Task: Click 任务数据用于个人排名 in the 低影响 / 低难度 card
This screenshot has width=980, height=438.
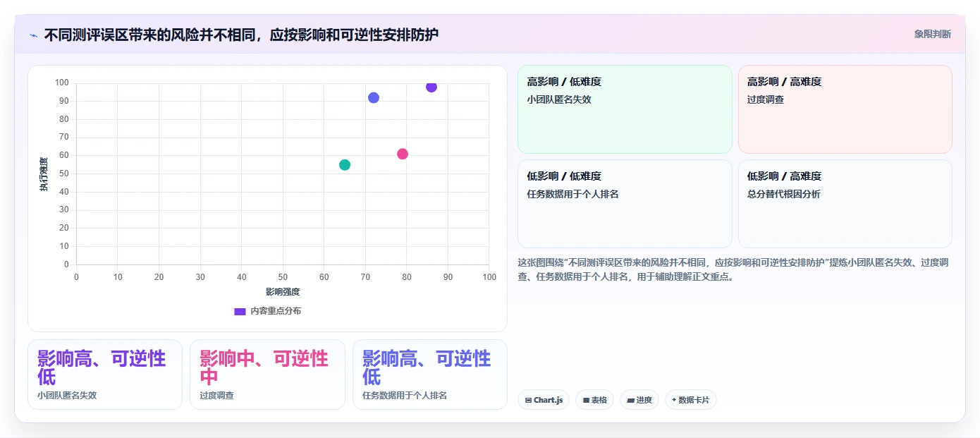Action: [572, 194]
